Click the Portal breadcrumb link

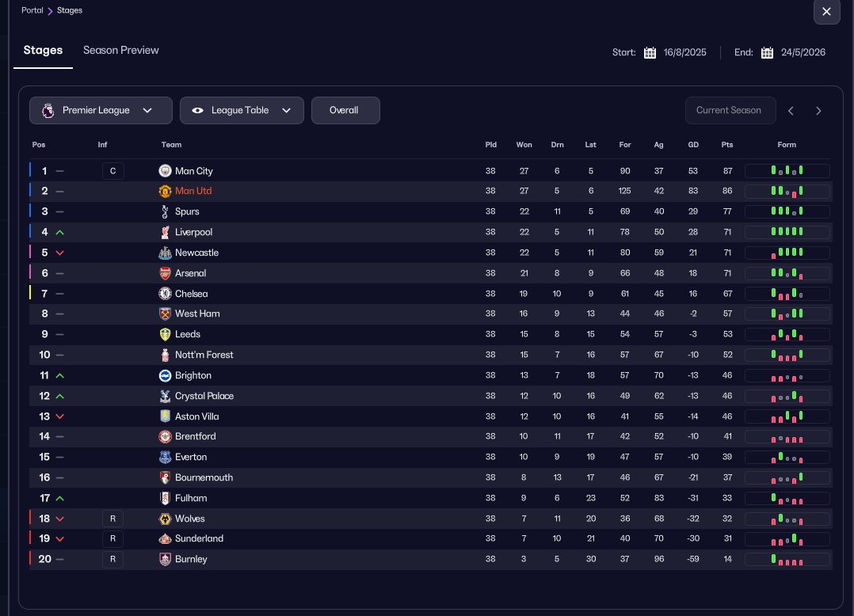[x=32, y=11]
